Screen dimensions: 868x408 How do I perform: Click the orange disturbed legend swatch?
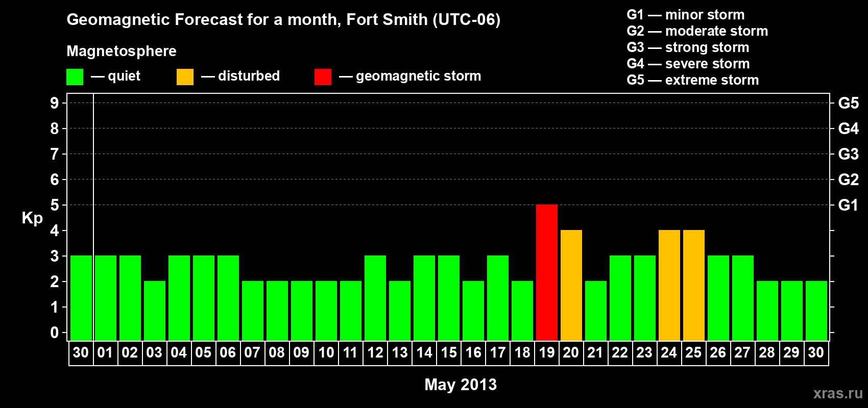click(185, 77)
